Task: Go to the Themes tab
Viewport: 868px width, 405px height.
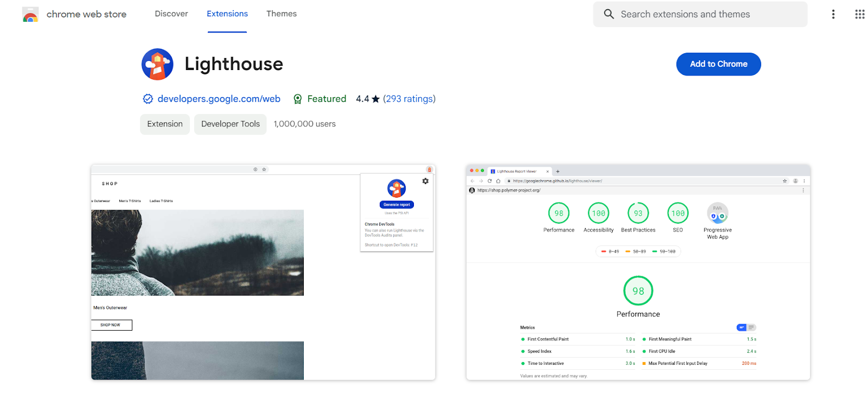Action: tap(282, 14)
